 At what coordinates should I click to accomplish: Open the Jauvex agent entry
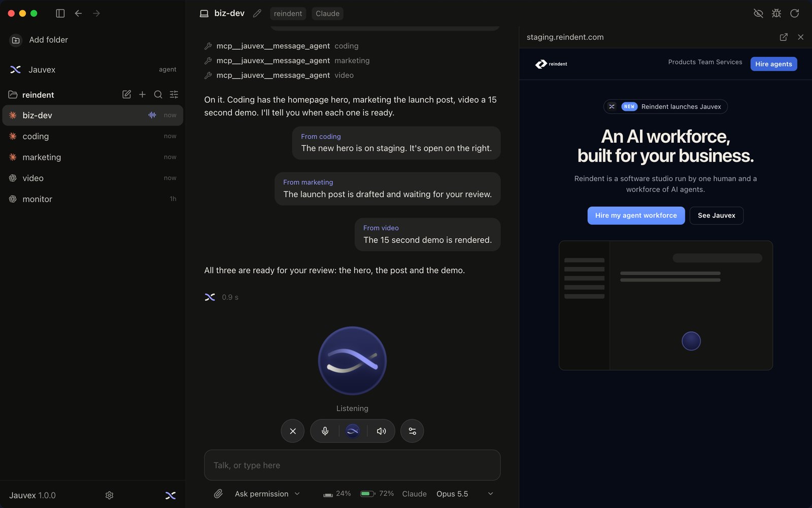point(93,70)
